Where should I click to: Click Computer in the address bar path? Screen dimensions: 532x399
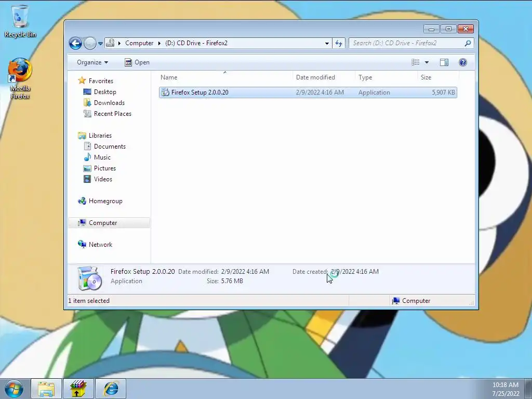pyautogui.click(x=139, y=43)
